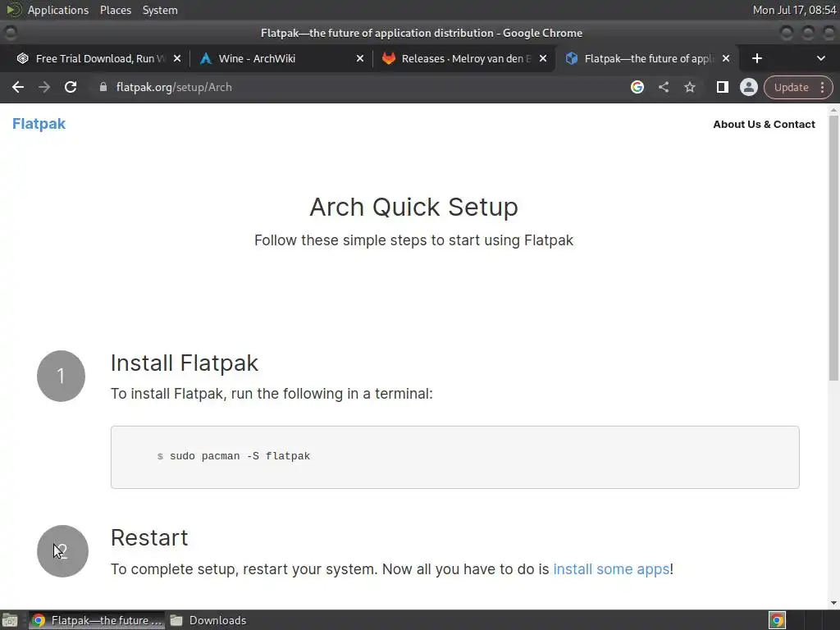Open the Update menu in Chrome

[798, 87]
